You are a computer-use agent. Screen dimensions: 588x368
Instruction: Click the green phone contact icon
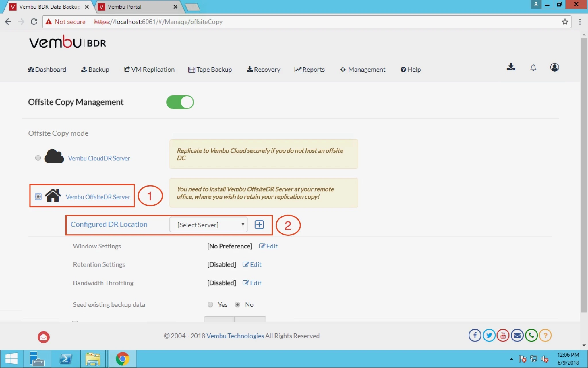tap(531, 336)
